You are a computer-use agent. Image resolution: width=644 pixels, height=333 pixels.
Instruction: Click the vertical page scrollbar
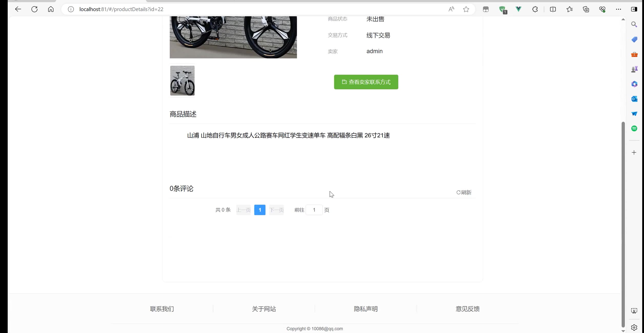coord(623,223)
